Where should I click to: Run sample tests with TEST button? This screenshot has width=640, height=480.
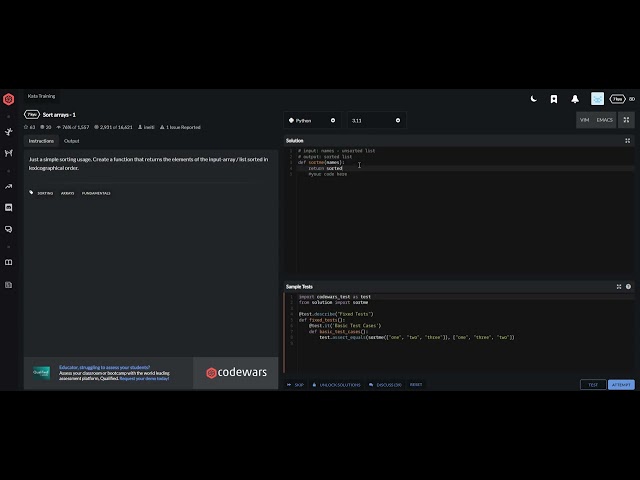click(x=593, y=385)
